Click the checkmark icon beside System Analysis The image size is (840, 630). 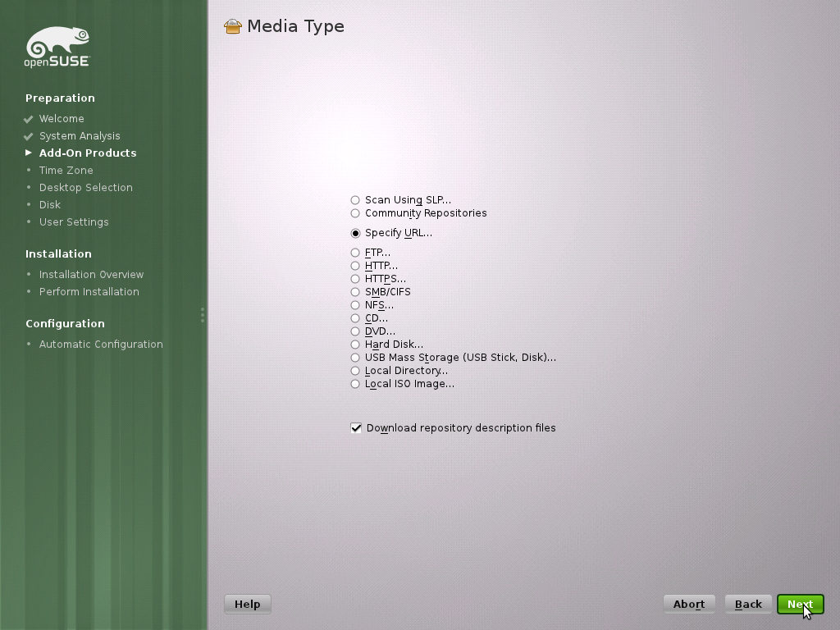(x=29, y=136)
